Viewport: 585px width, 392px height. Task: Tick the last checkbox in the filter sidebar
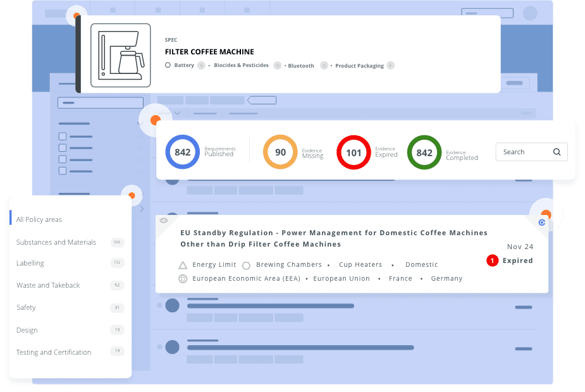[63, 171]
